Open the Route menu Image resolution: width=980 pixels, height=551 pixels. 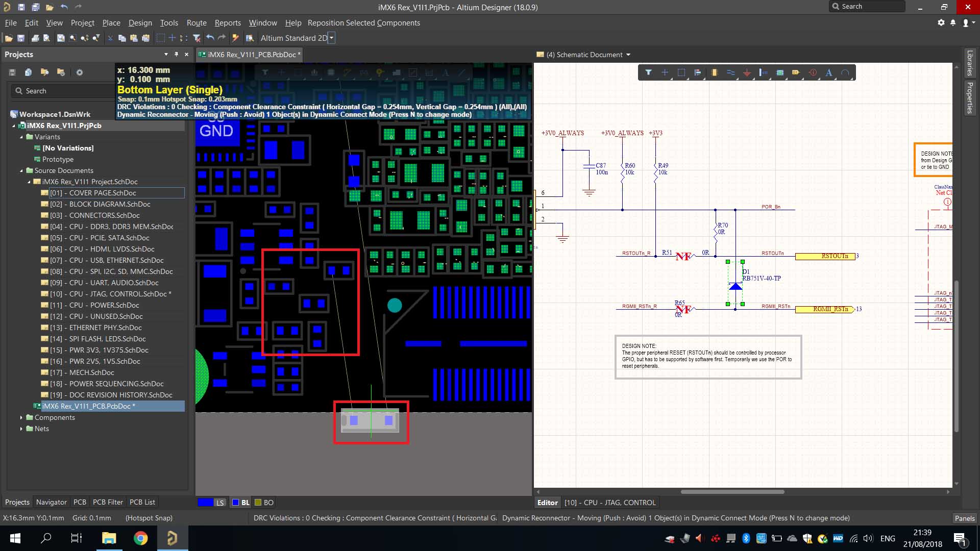click(x=196, y=23)
